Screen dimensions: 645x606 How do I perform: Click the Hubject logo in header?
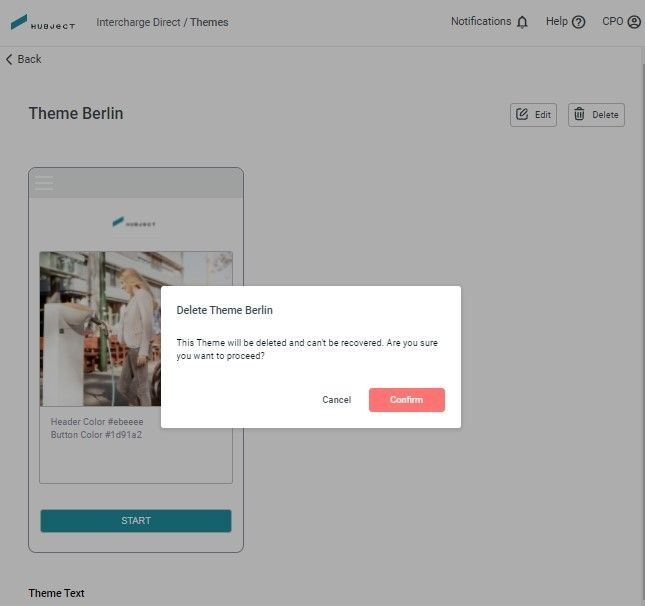point(43,22)
